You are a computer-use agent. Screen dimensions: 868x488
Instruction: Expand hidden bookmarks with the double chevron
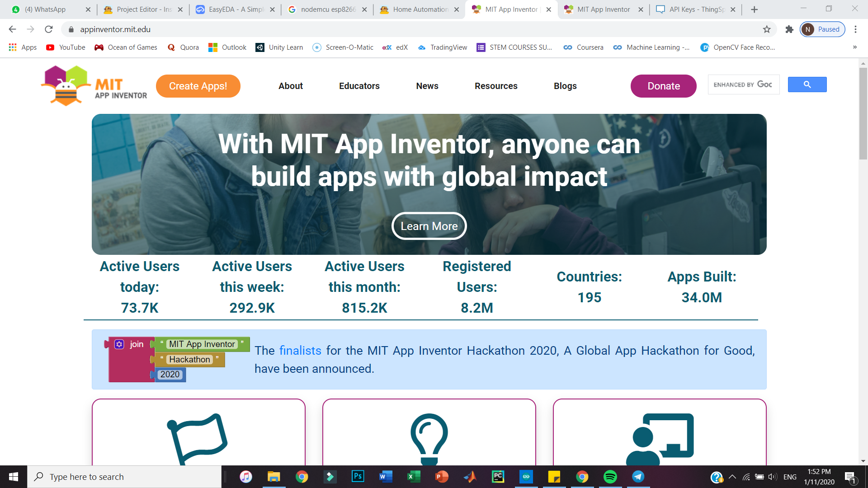point(854,47)
